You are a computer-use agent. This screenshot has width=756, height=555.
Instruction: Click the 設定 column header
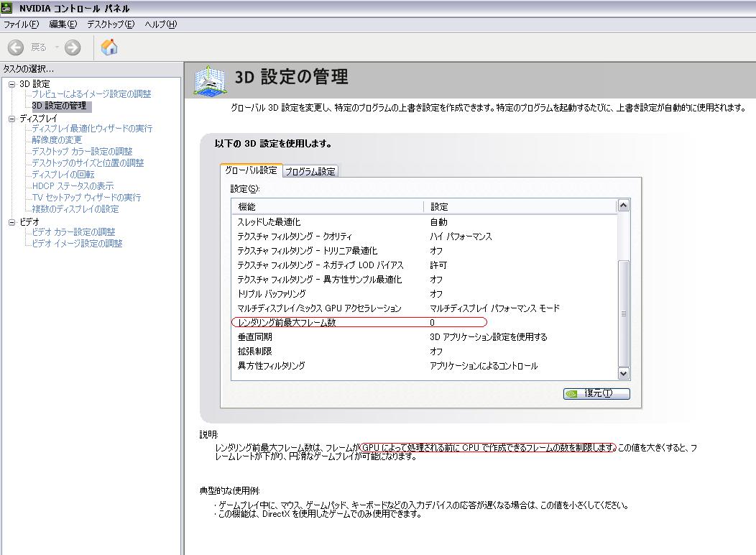[x=520, y=207]
